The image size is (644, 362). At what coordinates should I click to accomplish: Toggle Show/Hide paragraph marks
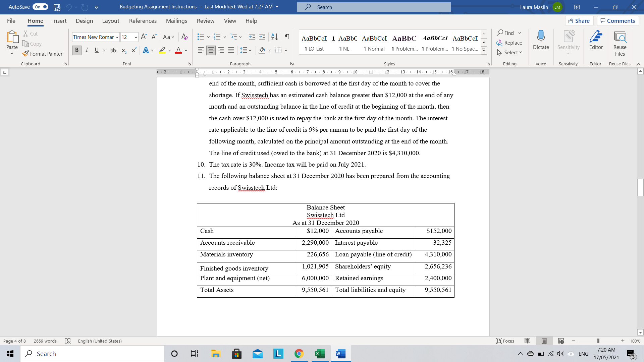[x=287, y=37]
